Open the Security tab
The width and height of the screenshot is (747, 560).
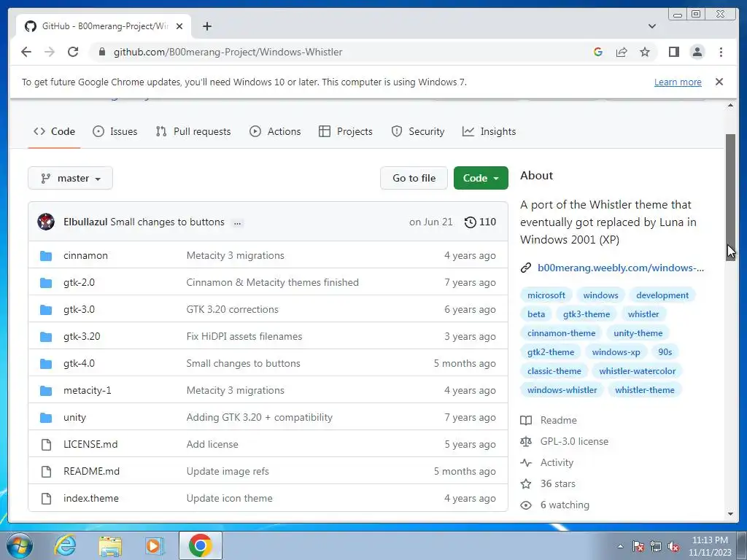[418, 131]
